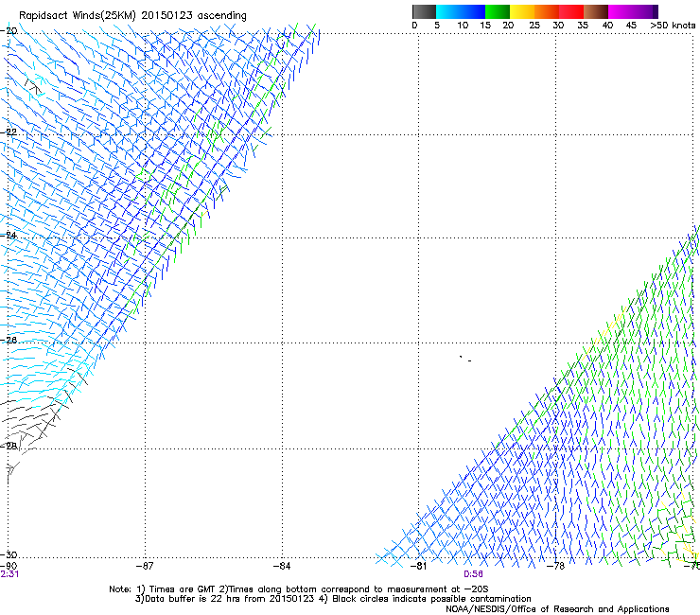This screenshot has height=615, width=700.
Task: Click the '-78' longitude axis label
Action: (x=556, y=566)
